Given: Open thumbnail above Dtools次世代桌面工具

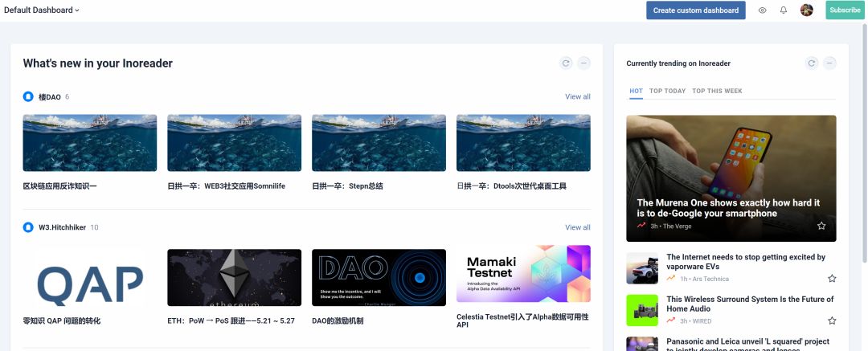Looking at the screenshot, I should pyautogui.click(x=523, y=143).
